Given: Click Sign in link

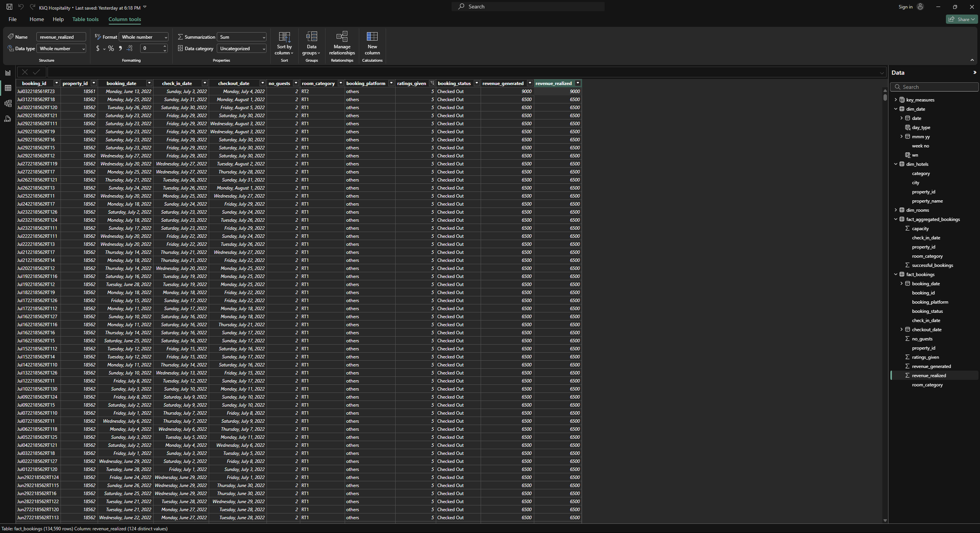Looking at the screenshot, I should point(905,7).
